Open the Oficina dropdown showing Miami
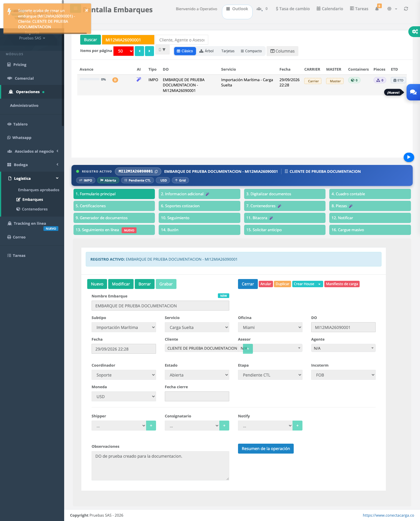The width and height of the screenshot is (420, 521). tap(270, 327)
